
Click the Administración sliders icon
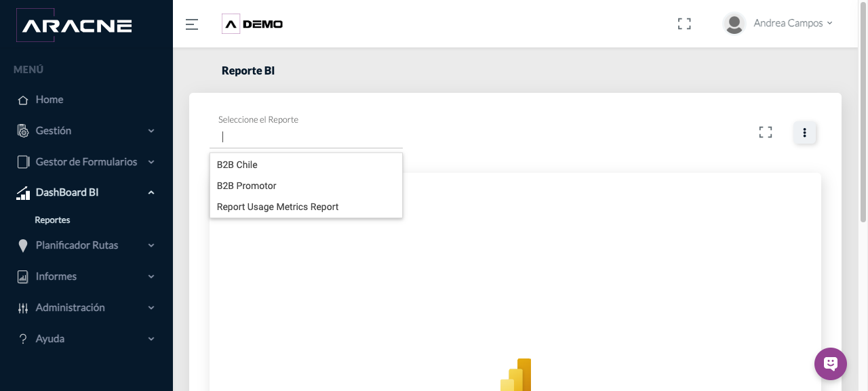(23, 308)
